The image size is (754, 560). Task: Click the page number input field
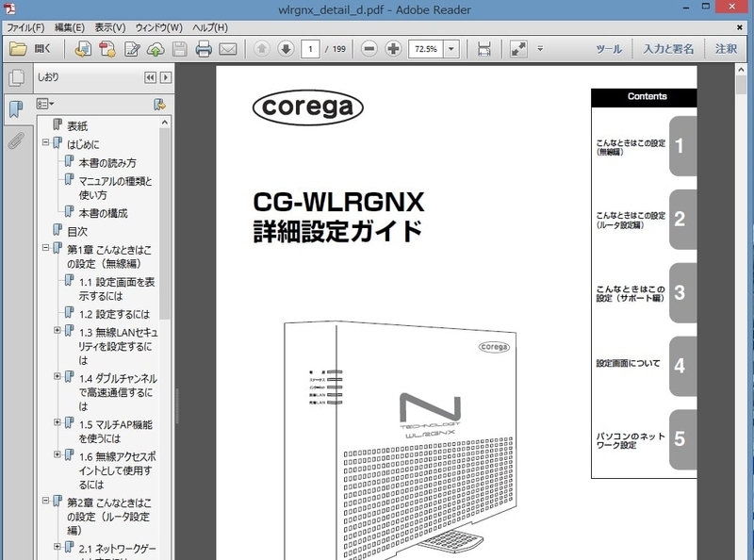(x=310, y=49)
